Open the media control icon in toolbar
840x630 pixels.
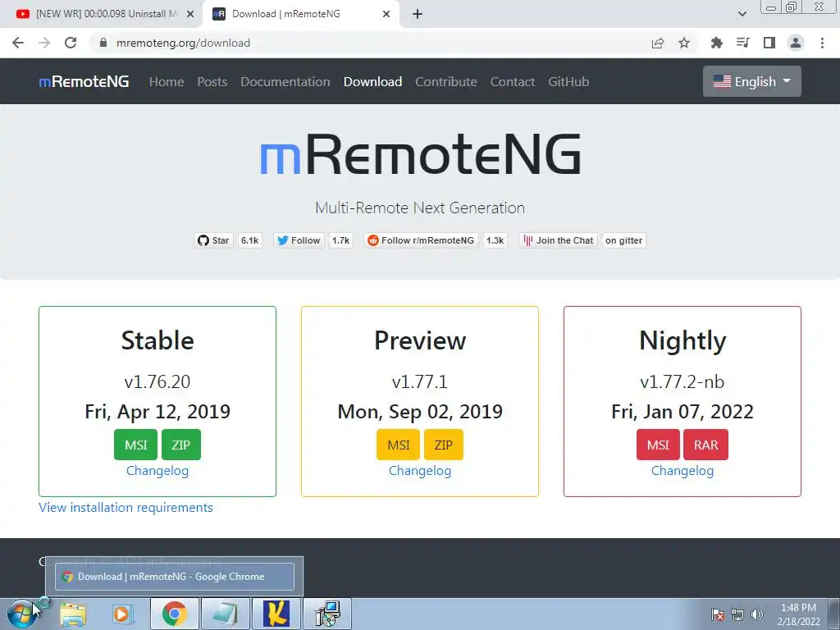(743, 43)
